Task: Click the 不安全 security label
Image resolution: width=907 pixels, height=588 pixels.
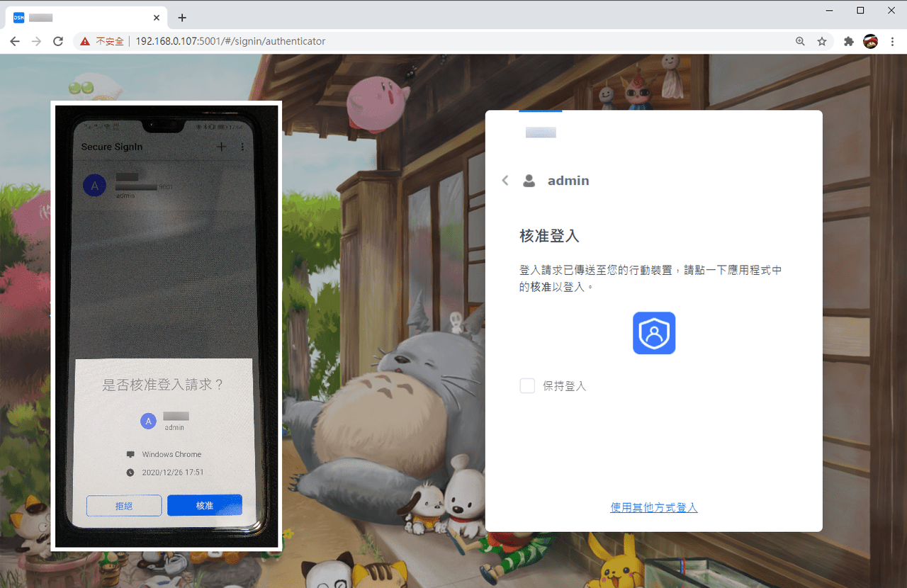Action: click(x=110, y=42)
